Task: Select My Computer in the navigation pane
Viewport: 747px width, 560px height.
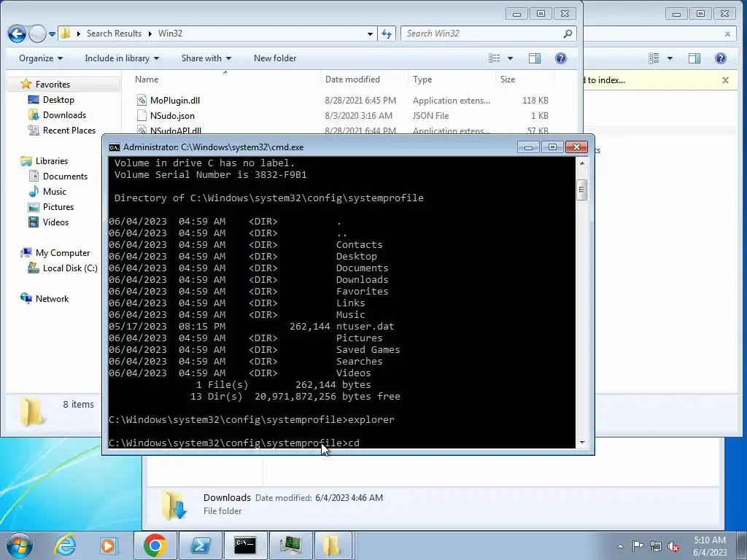Action: pyautogui.click(x=63, y=253)
